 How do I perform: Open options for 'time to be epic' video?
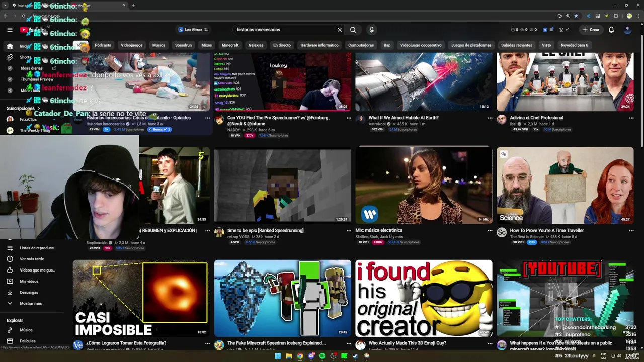pos(349,230)
